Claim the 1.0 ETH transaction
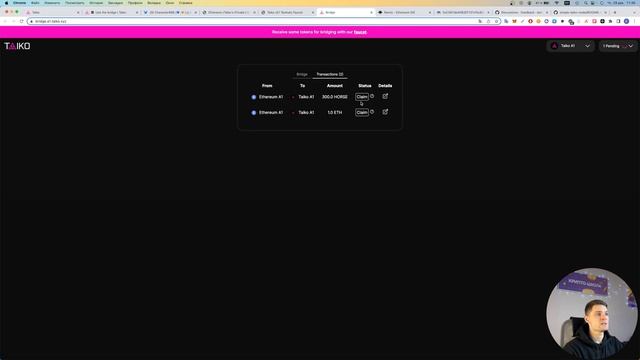This screenshot has height=360, width=640. [x=362, y=112]
